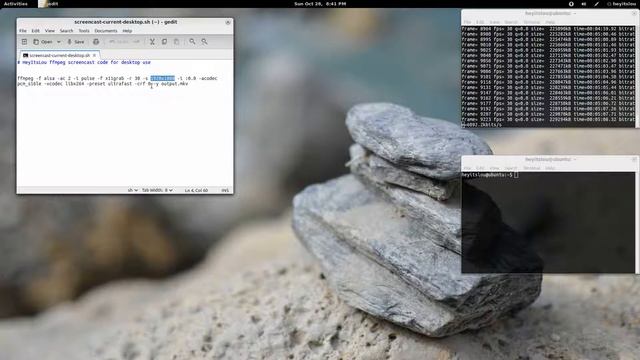Open Search menu of ffmpeg output terminal
Screen dimensions: 640x360
(511, 22)
